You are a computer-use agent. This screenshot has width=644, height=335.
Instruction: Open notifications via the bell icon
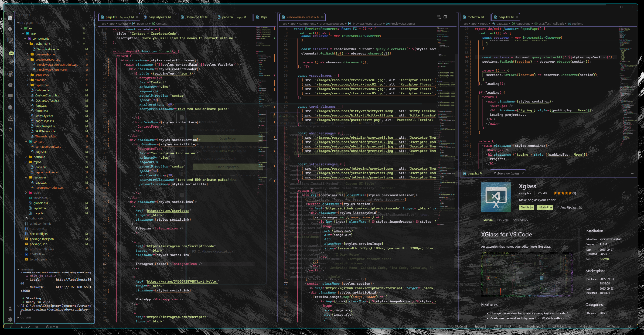pos(630,327)
